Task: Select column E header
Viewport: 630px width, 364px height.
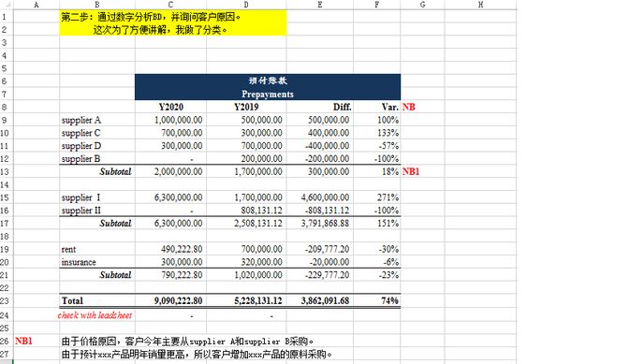Action: 320,5
